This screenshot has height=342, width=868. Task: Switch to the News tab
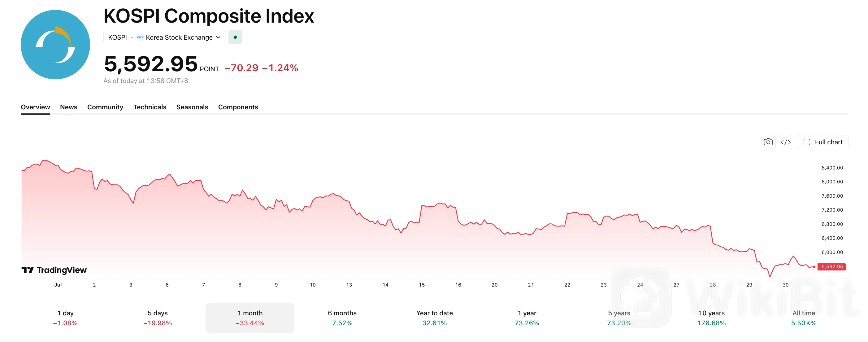coord(68,107)
